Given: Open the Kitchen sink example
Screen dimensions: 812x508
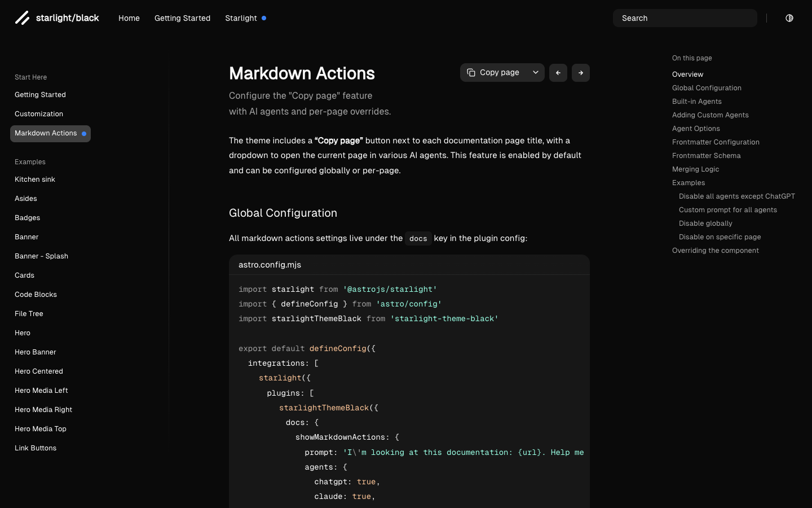Looking at the screenshot, I should [35, 179].
